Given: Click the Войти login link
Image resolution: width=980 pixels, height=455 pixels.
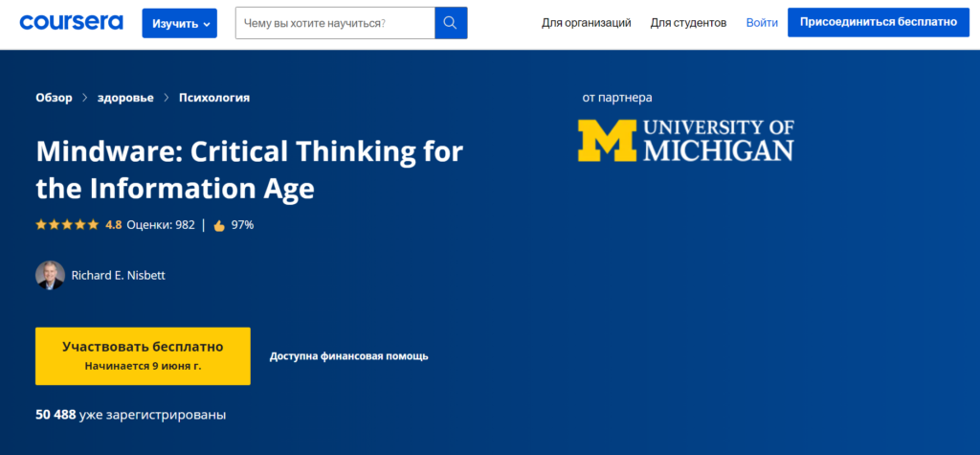Looking at the screenshot, I should point(761,22).
